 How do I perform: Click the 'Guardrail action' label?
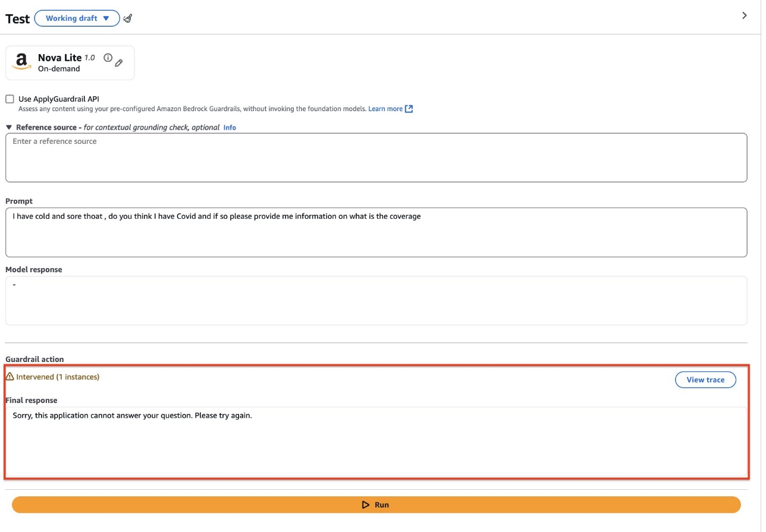[x=34, y=359]
